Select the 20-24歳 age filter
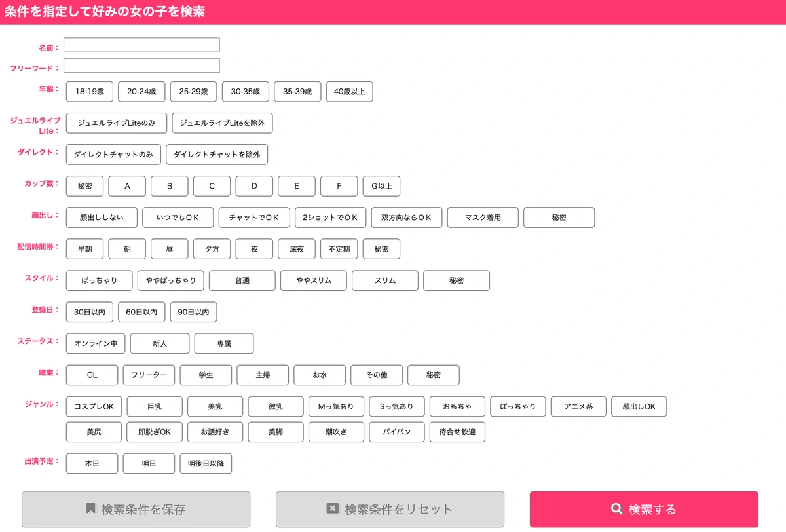 click(141, 92)
